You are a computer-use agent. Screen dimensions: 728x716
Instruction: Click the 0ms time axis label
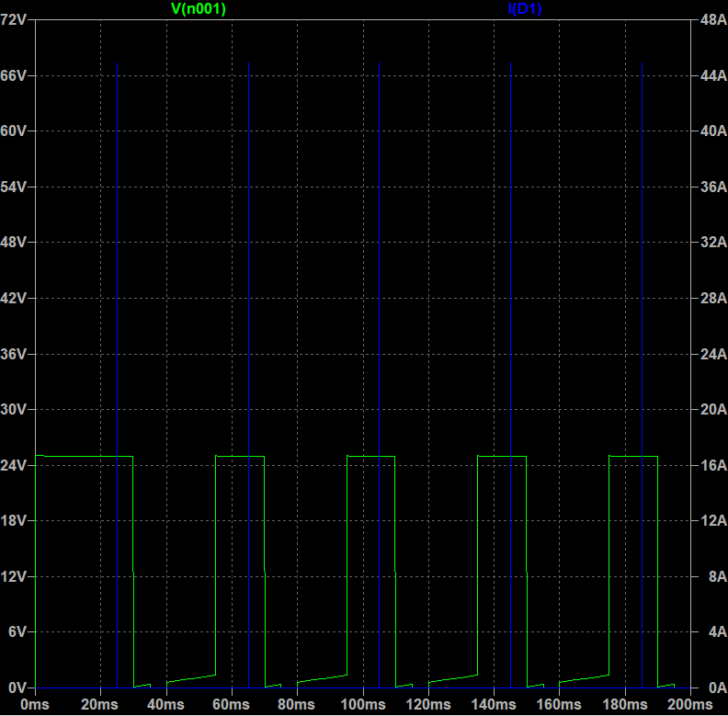point(35,704)
